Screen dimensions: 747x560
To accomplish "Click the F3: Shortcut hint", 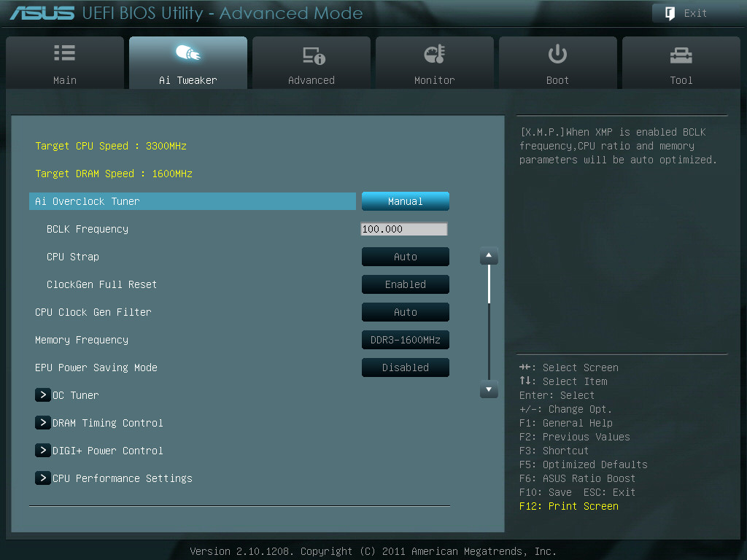I will [x=554, y=451].
